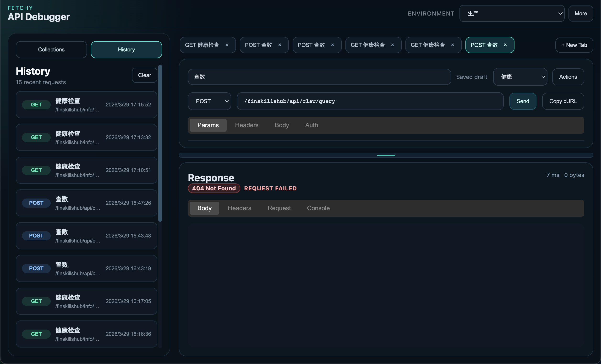This screenshot has width=601, height=364.
Task: Switch sidebar to Collections view
Action: coord(51,50)
